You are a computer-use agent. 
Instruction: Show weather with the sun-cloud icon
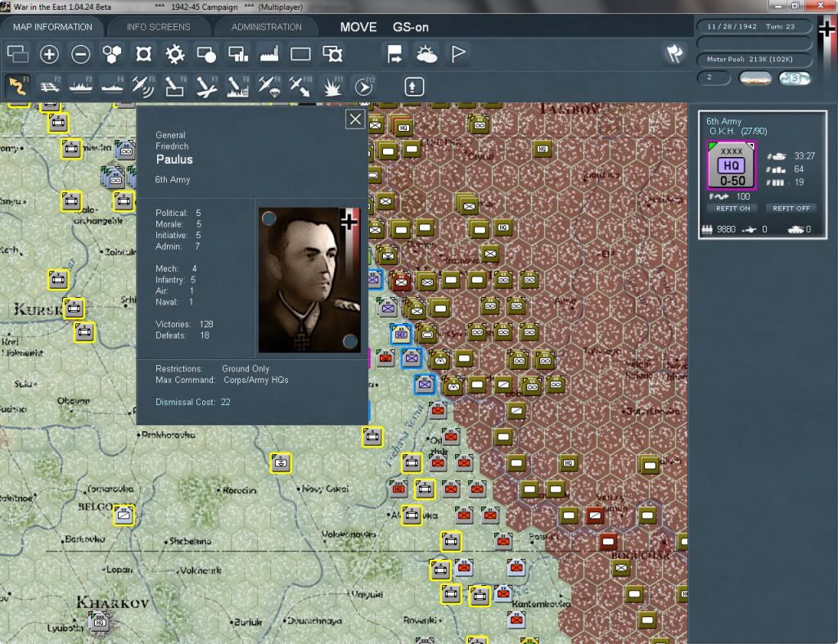coord(426,54)
